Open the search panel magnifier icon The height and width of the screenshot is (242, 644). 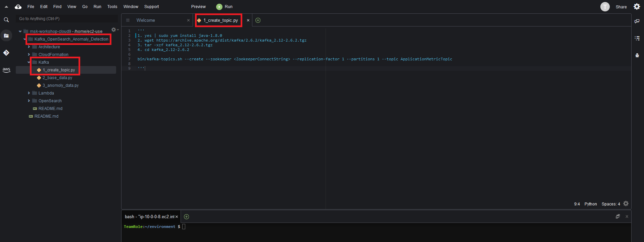coord(6,20)
